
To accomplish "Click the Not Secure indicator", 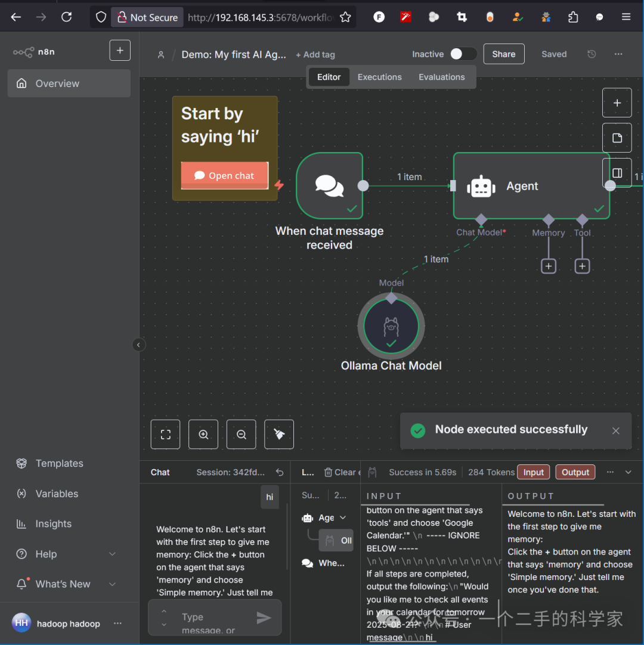I will (x=147, y=17).
